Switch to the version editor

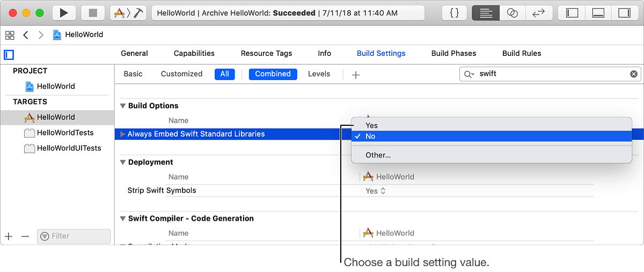click(538, 13)
